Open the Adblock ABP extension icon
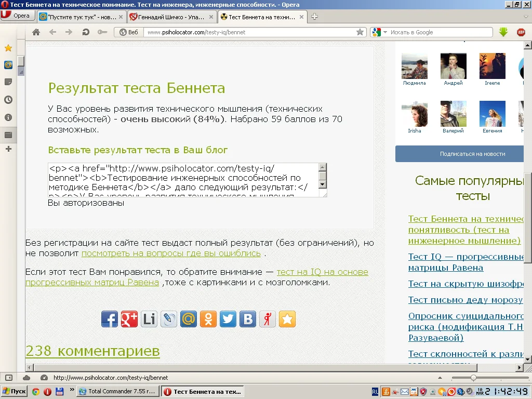 point(521,32)
